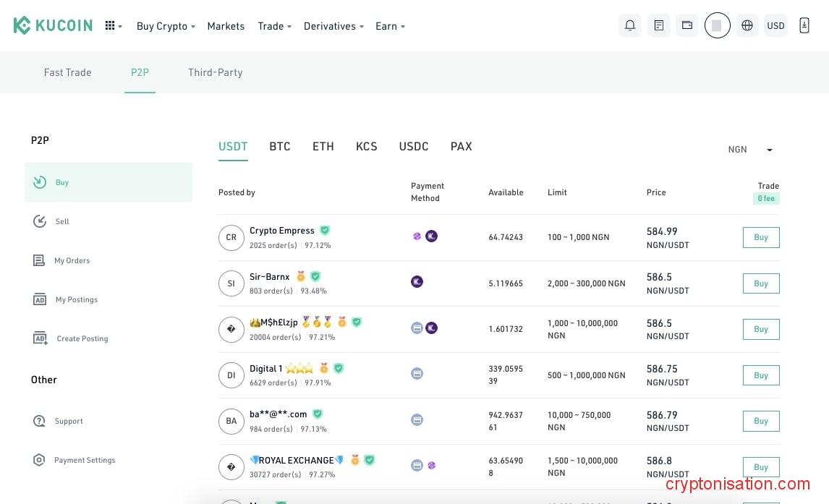Open the wallet icon in the top bar
The width and height of the screenshot is (829, 504).
click(686, 25)
